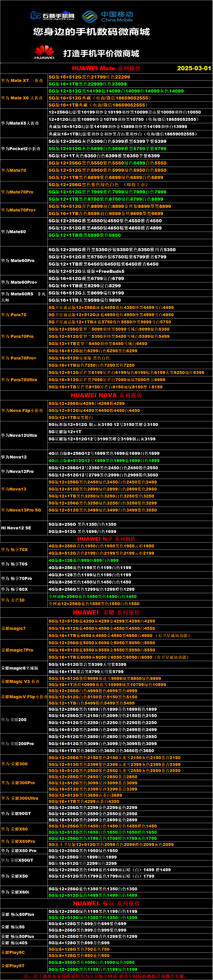Screen dimensions: 213x980
Task: Select the slogan 打造手机平价微商城
Action: pos(101,53)
